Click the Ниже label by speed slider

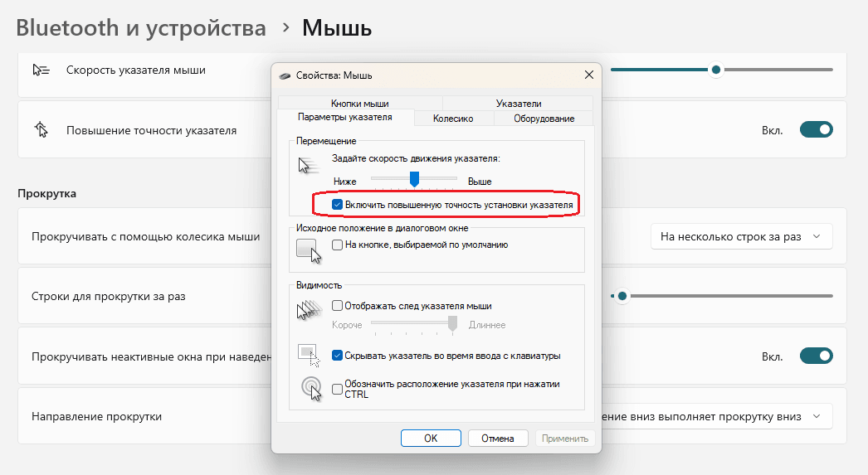coord(345,182)
